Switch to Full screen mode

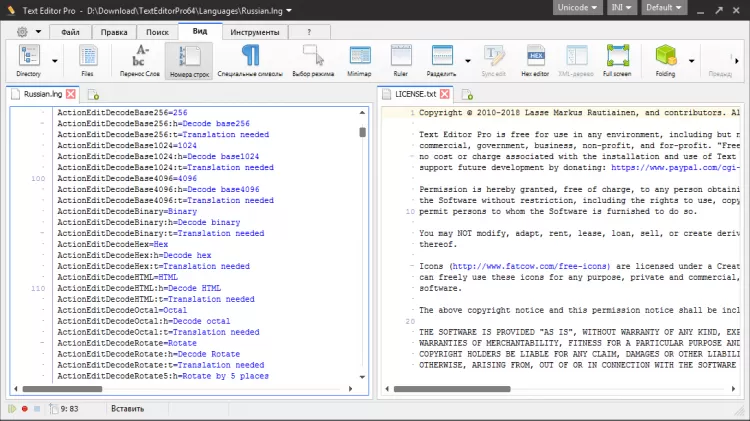click(617, 60)
